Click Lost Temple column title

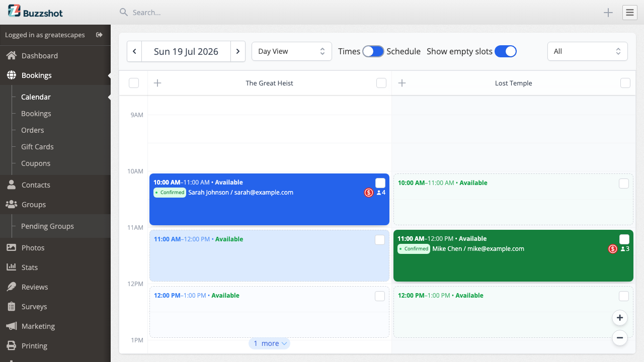[x=513, y=83]
